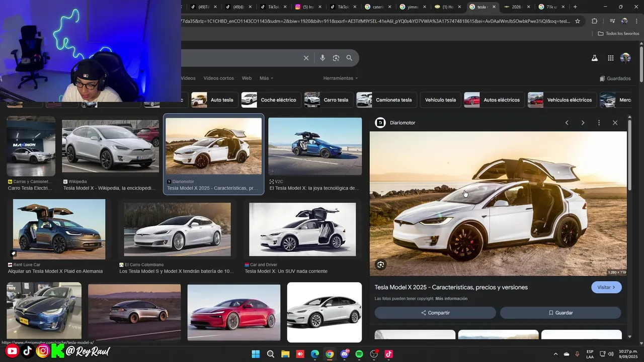Viewport: 644px width, 362px height.
Task: Click the Tesla Model X 2025 preview title
Action: (x=451, y=288)
